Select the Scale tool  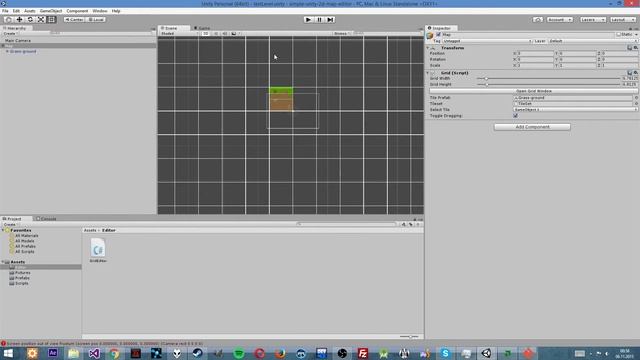[x=41, y=20]
